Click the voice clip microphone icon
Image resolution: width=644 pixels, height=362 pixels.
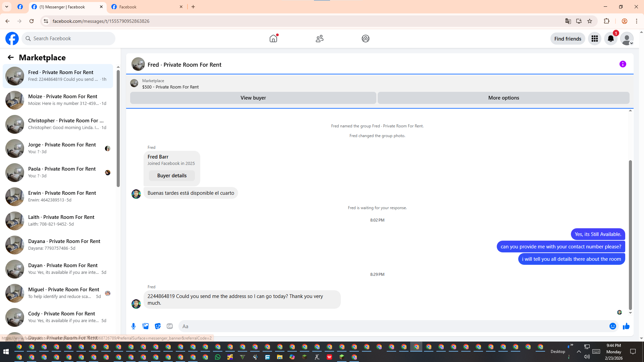click(x=133, y=326)
